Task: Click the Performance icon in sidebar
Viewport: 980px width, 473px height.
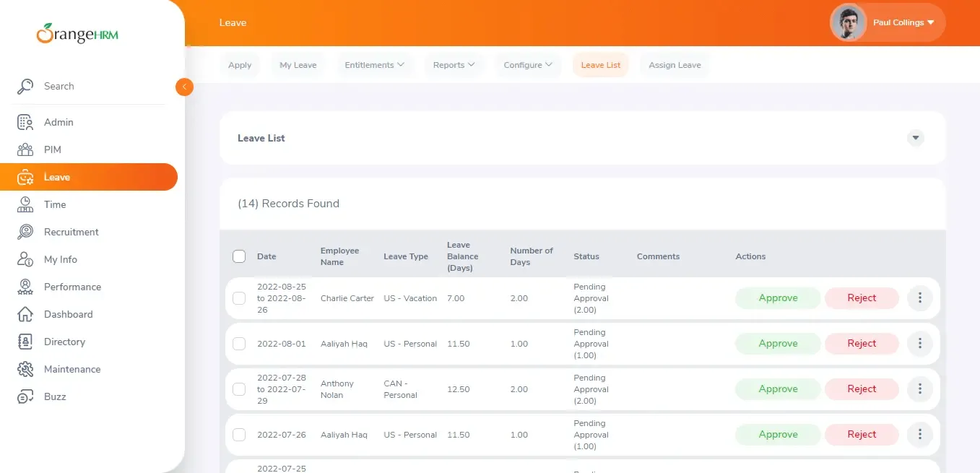Action: coord(25,287)
